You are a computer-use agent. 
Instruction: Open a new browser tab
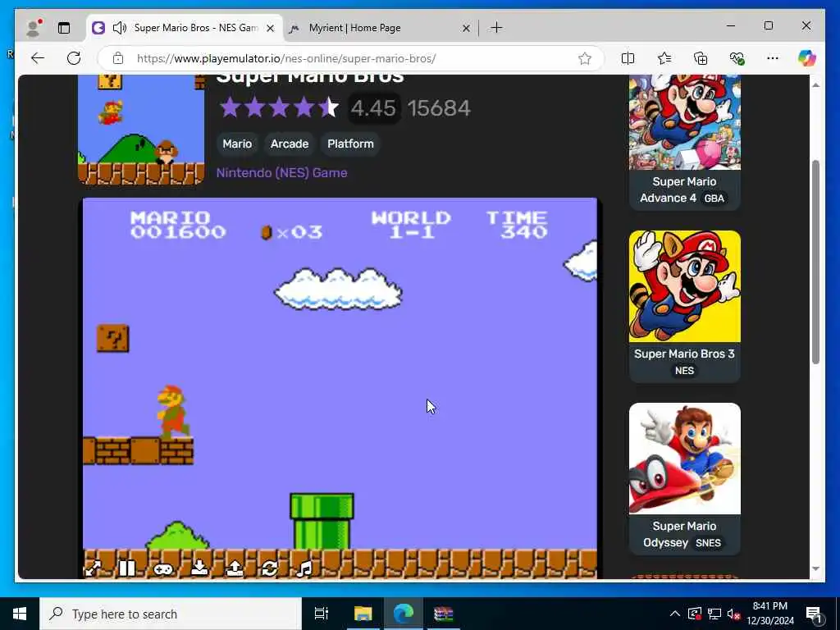click(x=496, y=27)
